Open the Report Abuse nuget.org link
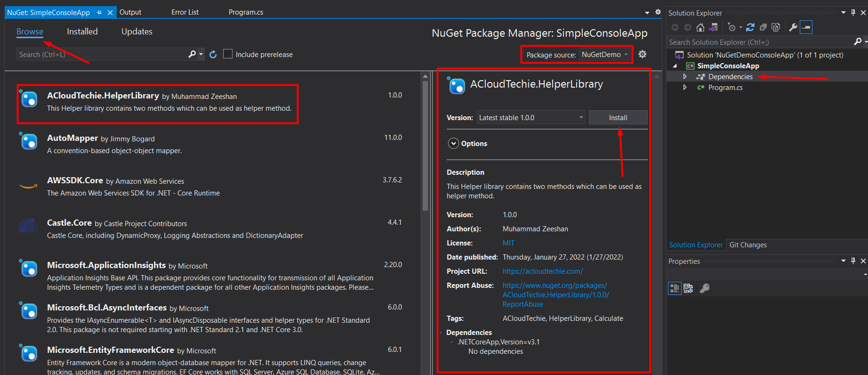 pos(555,295)
